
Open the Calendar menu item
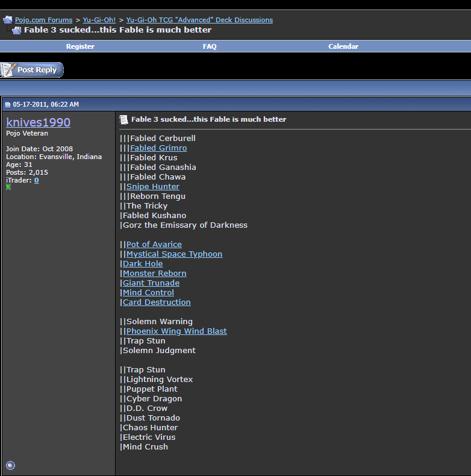click(x=343, y=46)
